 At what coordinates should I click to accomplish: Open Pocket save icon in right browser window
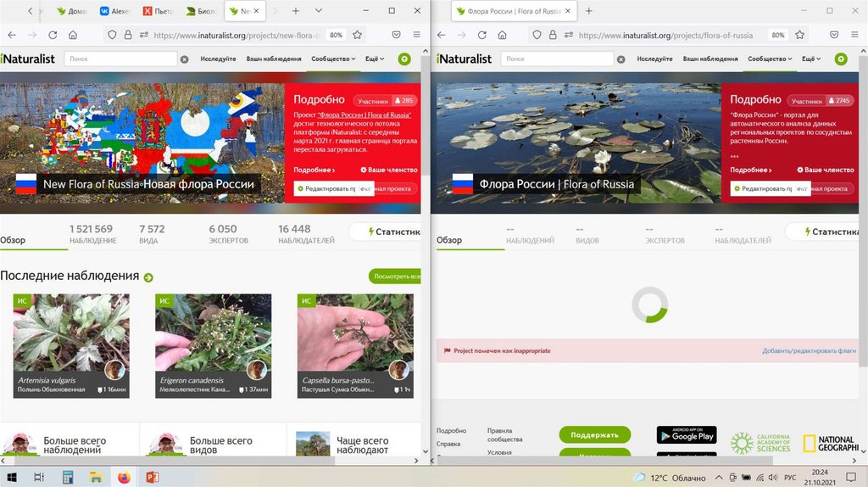834,35
